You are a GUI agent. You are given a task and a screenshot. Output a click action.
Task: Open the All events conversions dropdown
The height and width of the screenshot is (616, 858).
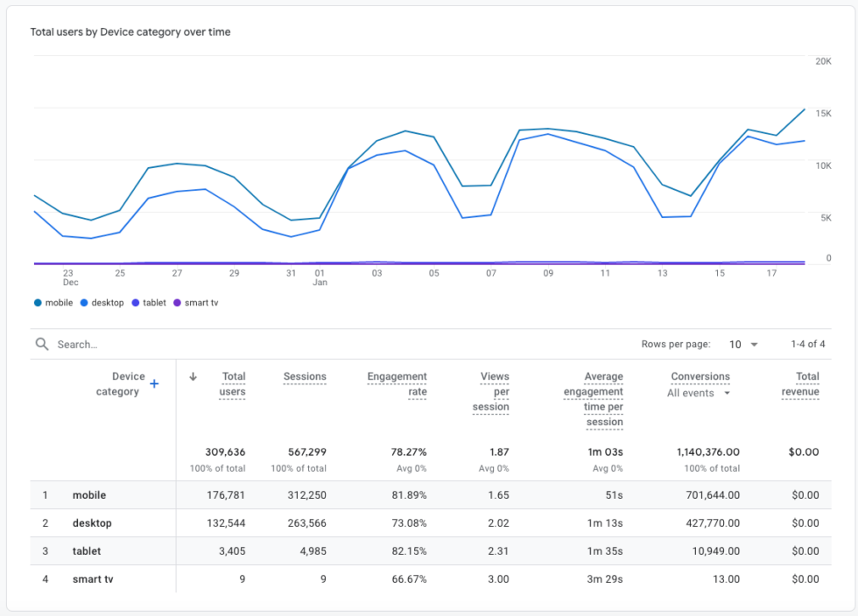click(x=700, y=393)
